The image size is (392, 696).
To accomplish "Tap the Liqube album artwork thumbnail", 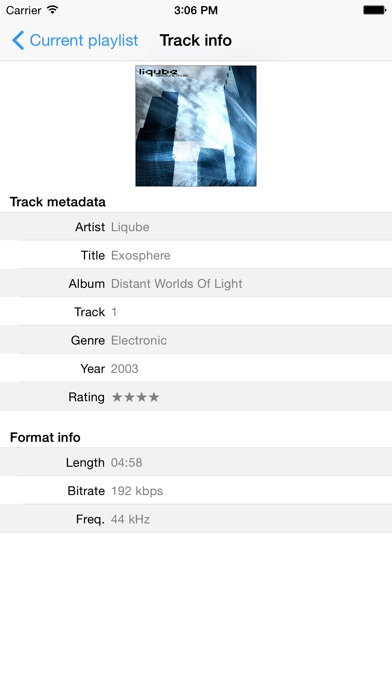I will [196, 126].
